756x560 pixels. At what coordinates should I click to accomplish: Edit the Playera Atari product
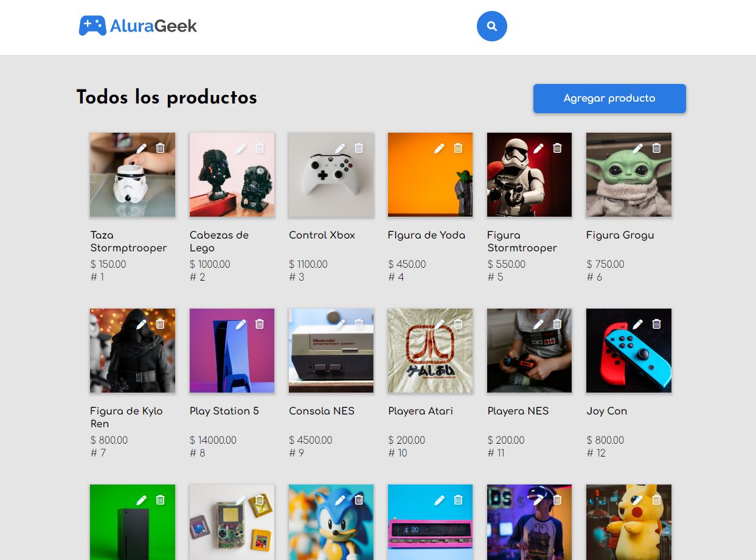coord(438,323)
